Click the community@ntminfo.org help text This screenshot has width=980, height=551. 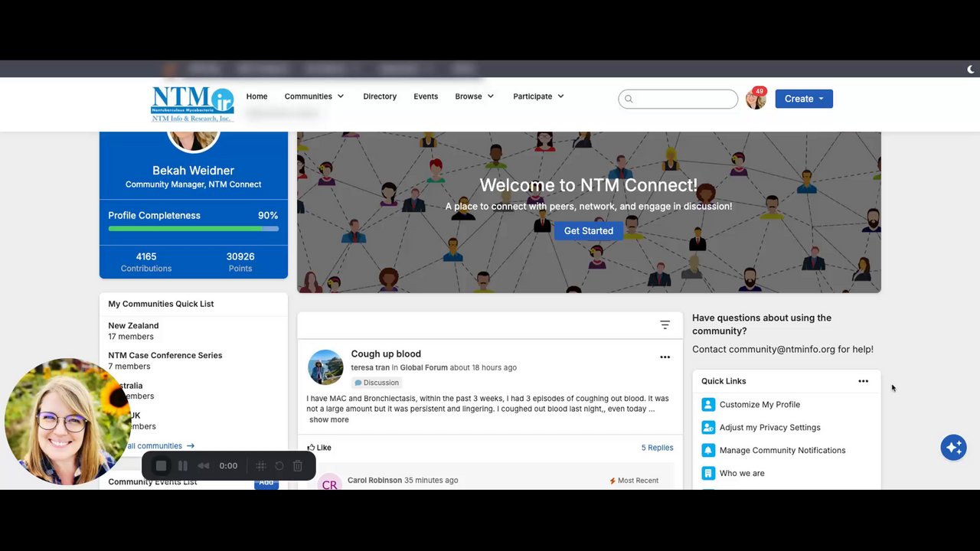point(782,350)
